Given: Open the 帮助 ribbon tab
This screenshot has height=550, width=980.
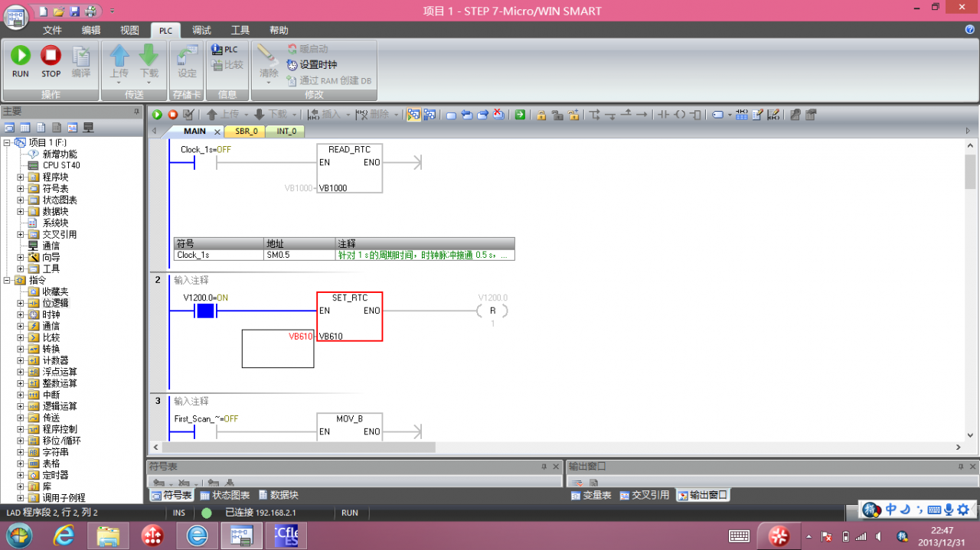Looking at the screenshot, I should pyautogui.click(x=279, y=31).
